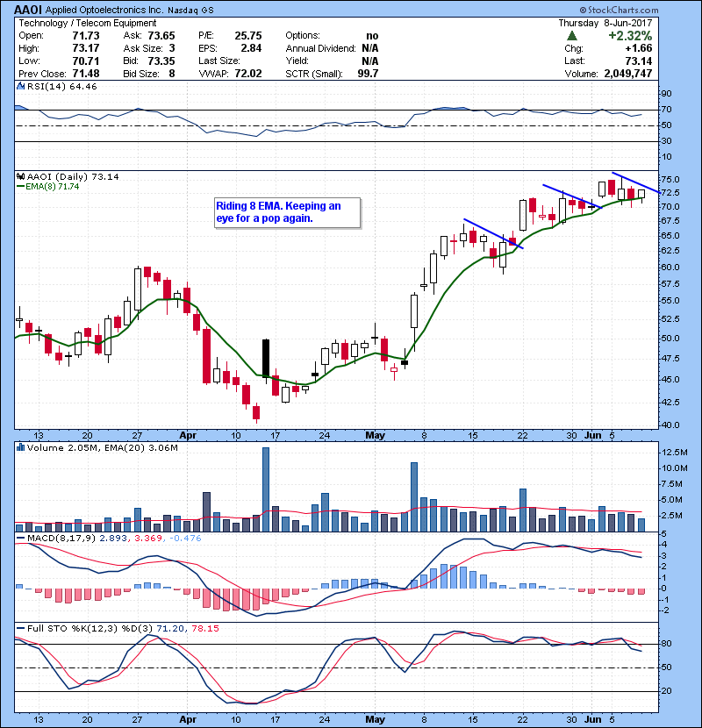Click the Jun label on price chart axis

pyautogui.click(x=593, y=436)
